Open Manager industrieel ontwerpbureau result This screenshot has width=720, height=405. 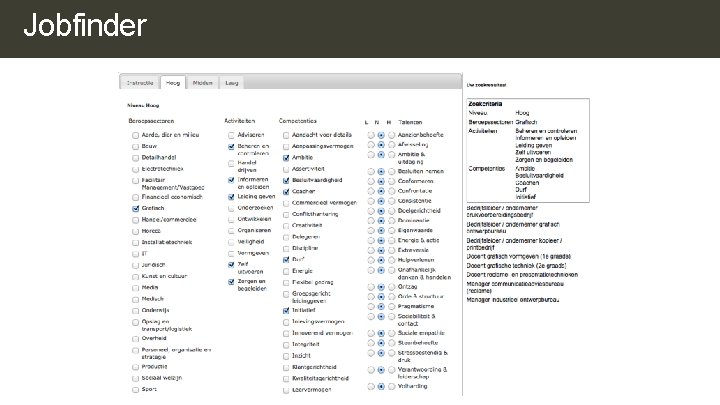pyautogui.click(x=513, y=300)
